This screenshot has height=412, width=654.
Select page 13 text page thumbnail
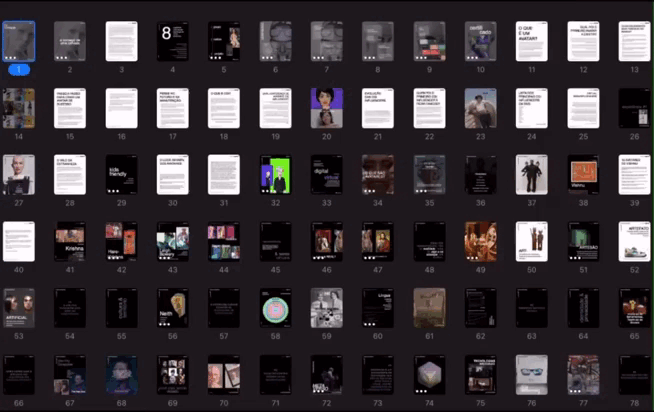coord(634,41)
